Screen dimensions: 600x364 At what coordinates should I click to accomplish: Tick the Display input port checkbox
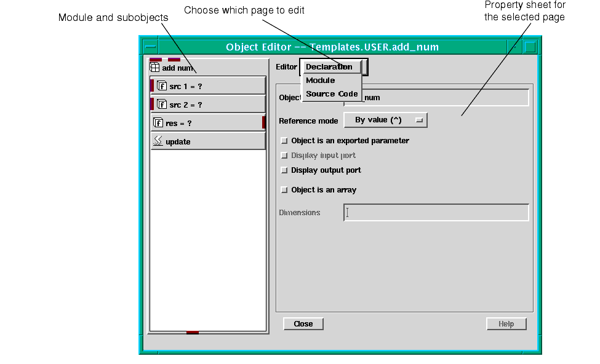point(284,156)
